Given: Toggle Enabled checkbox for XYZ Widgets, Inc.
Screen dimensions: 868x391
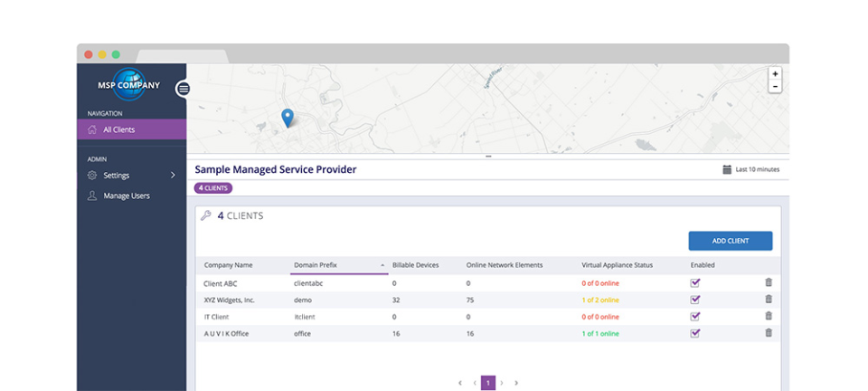Looking at the screenshot, I should tap(695, 299).
